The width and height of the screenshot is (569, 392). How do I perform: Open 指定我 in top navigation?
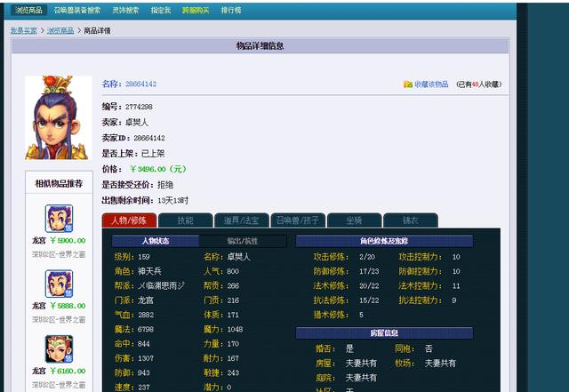tap(161, 10)
